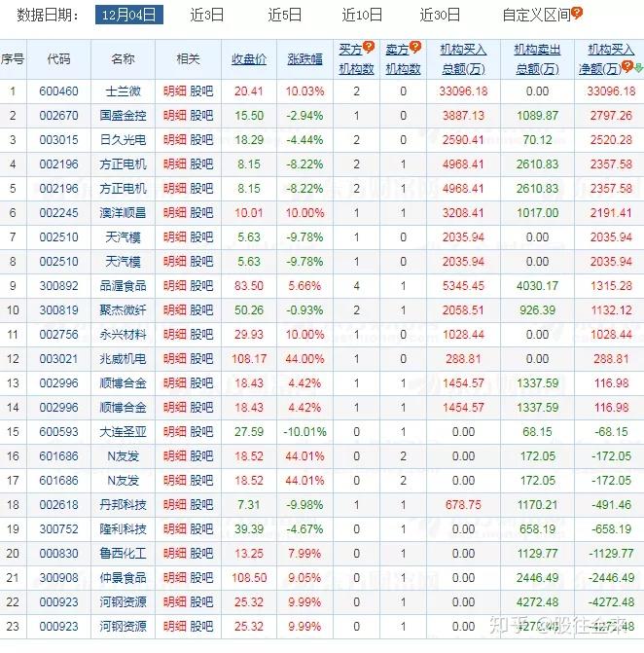
Task: Click stock name 隆利科技
Action: coord(123,528)
